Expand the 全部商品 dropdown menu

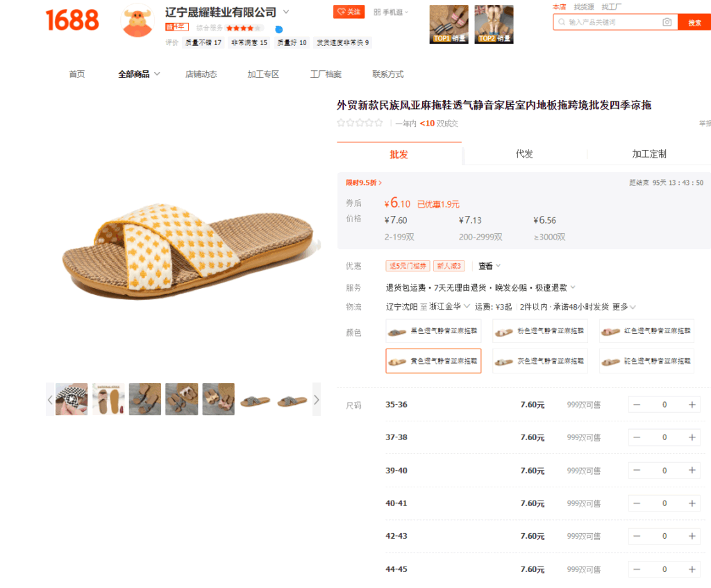click(x=139, y=74)
